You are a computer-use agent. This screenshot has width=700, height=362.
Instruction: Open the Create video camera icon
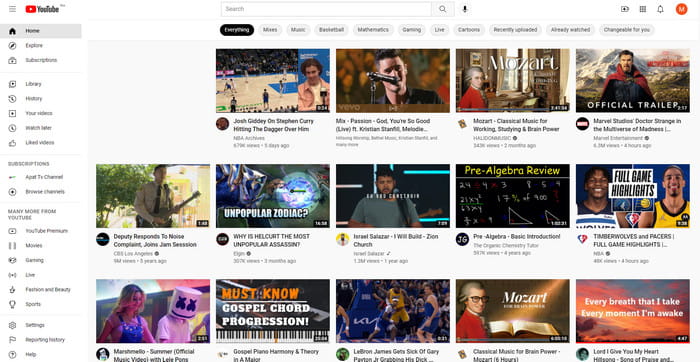(625, 9)
